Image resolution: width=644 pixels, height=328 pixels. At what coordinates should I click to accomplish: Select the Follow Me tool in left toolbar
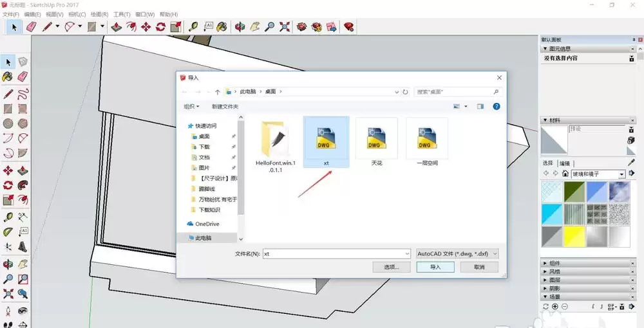[23, 185]
